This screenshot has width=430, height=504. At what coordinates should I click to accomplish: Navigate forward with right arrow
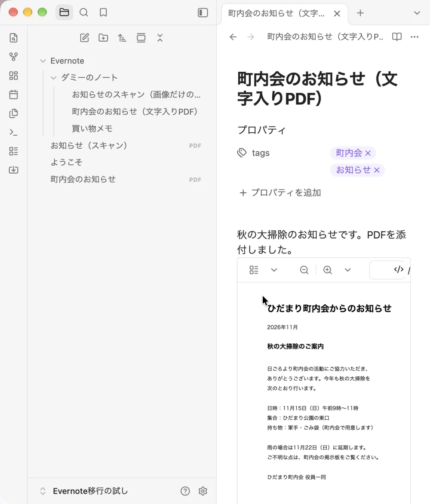pyautogui.click(x=251, y=37)
